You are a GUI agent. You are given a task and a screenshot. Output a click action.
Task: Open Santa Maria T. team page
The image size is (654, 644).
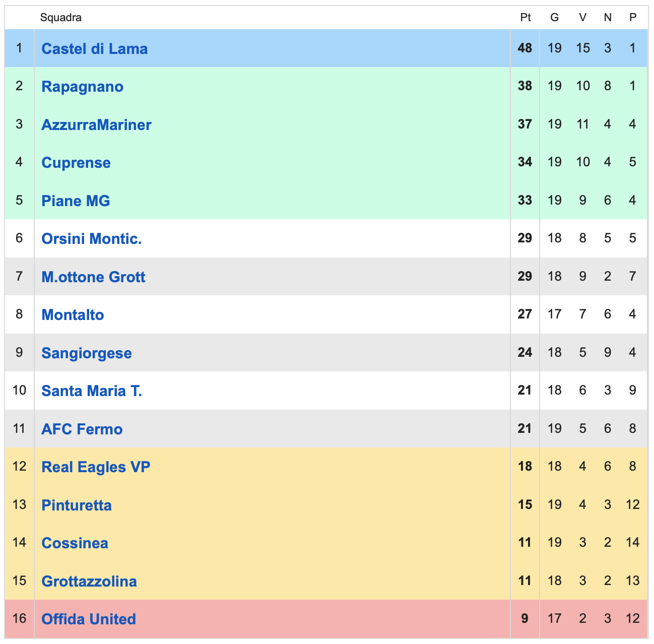pyautogui.click(x=92, y=391)
